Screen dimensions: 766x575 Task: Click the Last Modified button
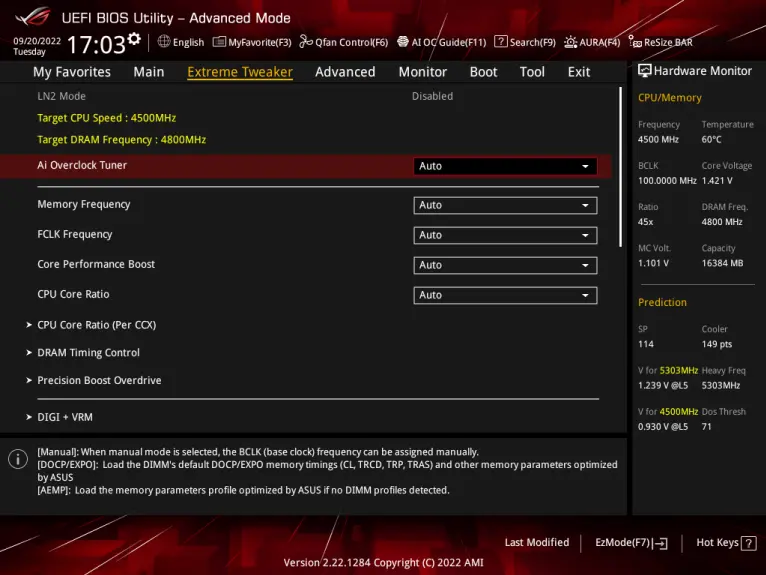[x=536, y=542]
